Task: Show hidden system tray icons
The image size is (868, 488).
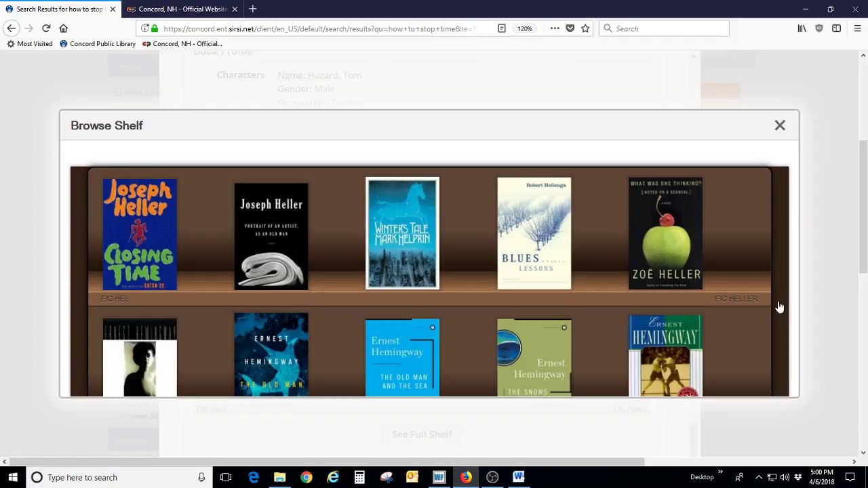Action: [x=759, y=477]
